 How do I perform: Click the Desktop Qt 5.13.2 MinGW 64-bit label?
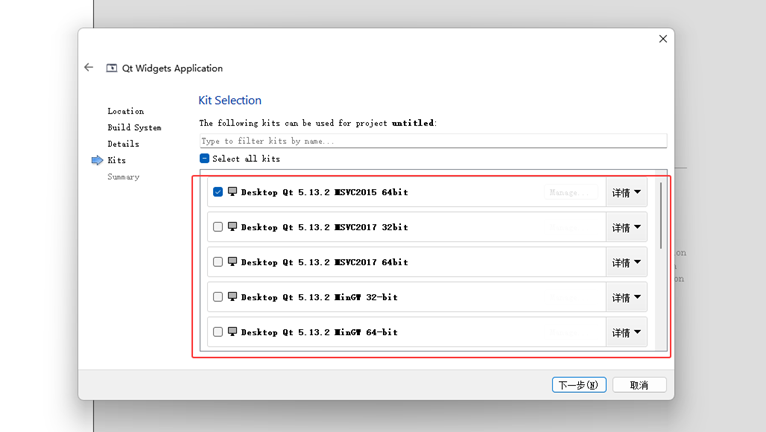click(319, 332)
